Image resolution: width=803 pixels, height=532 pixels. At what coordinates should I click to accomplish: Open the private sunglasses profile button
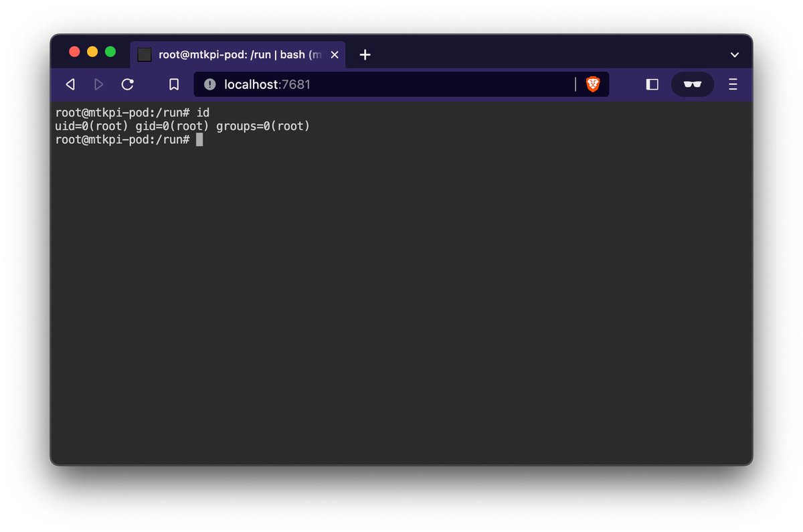point(693,84)
